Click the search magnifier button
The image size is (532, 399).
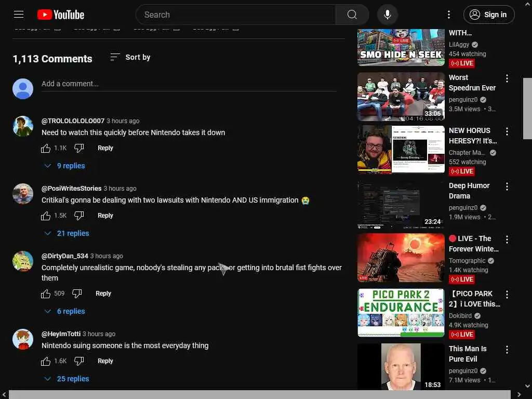352,15
